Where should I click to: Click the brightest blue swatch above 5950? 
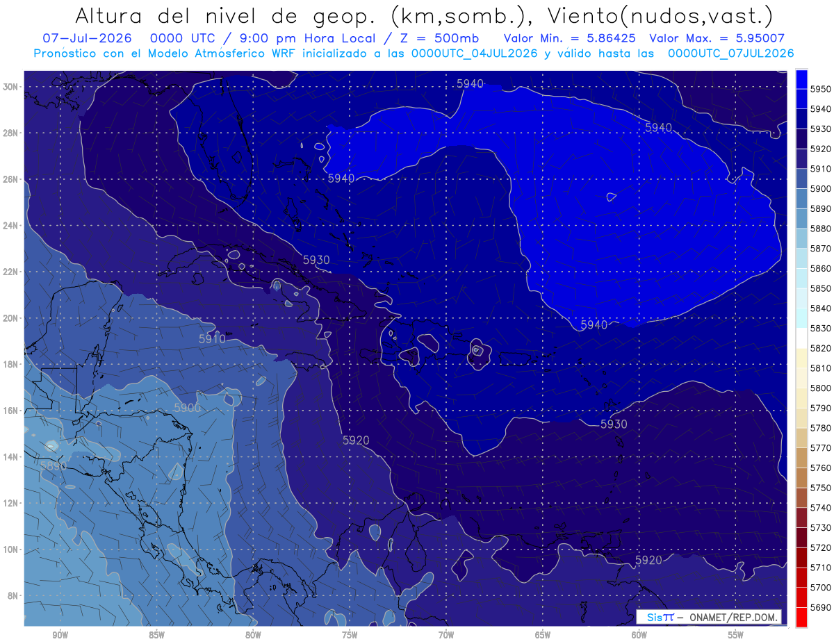801,79
